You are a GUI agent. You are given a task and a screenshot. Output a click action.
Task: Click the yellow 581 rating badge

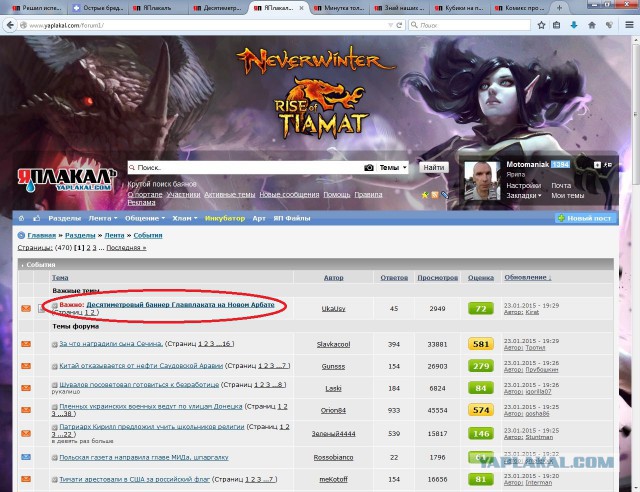point(481,344)
